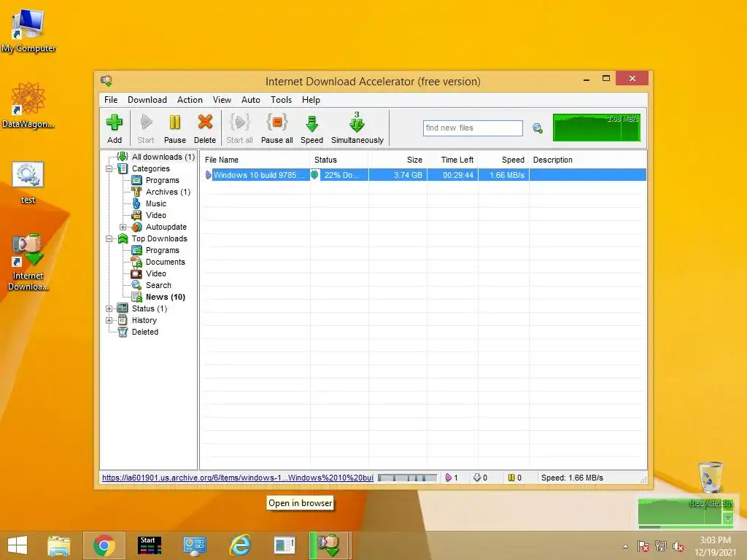The image size is (747, 560).
Task: Select the Status (1) tree node
Action: [x=149, y=308]
